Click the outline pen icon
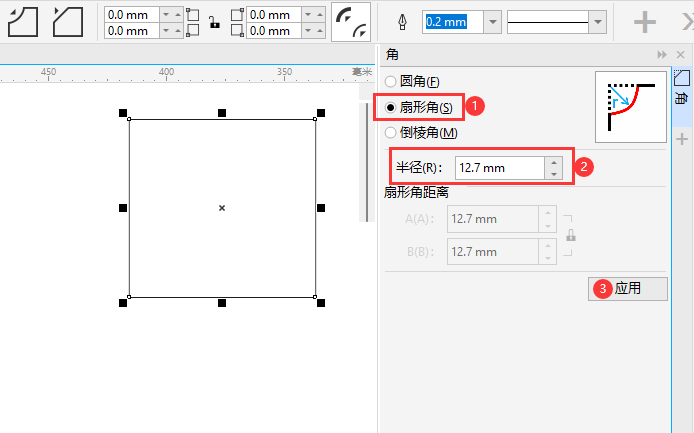 pos(402,22)
